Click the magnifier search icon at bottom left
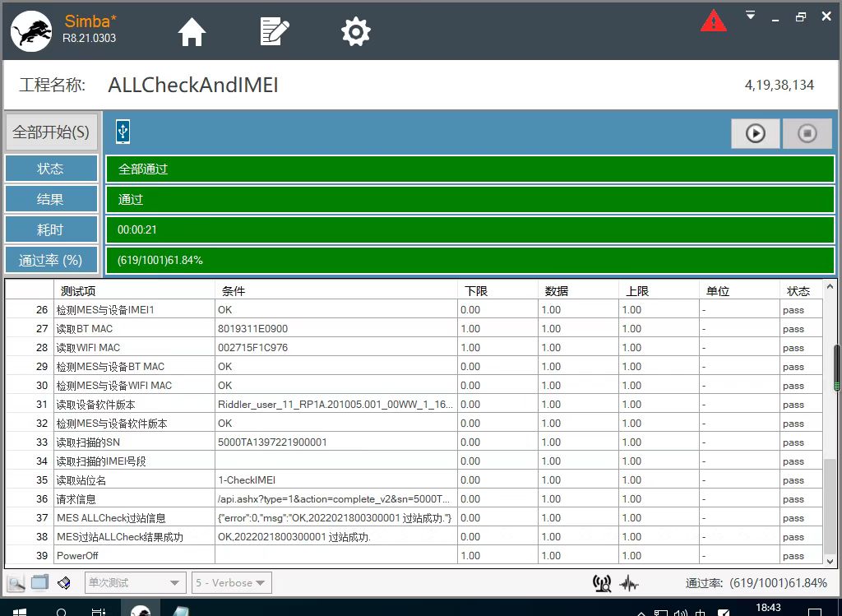Image resolution: width=842 pixels, height=616 pixels. pos(16,583)
